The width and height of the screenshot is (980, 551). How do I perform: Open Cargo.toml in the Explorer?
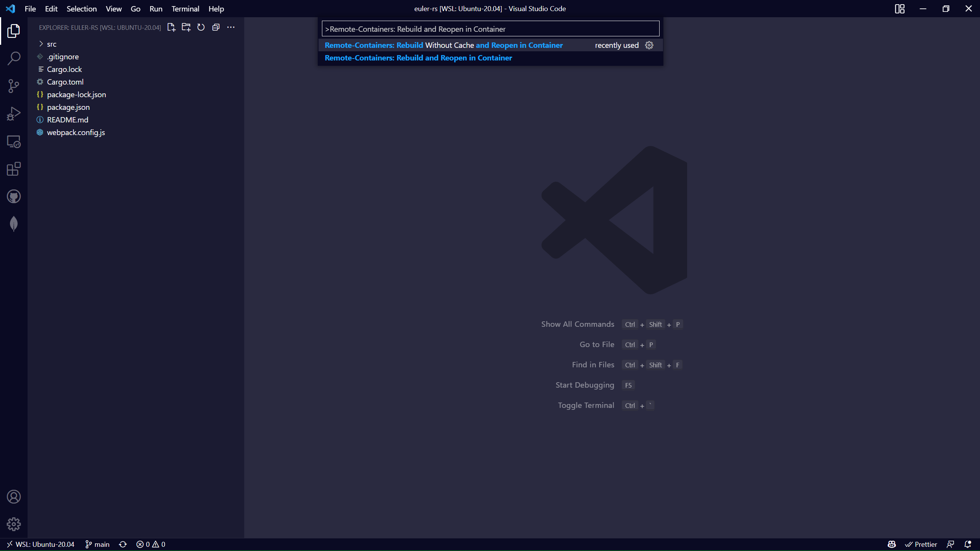(136, 82)
